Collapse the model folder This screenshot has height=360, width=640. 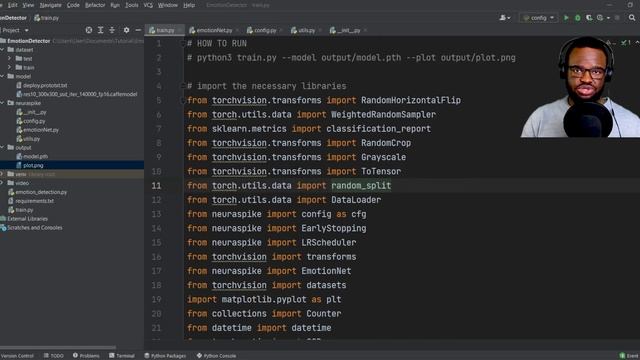point(3,76)
